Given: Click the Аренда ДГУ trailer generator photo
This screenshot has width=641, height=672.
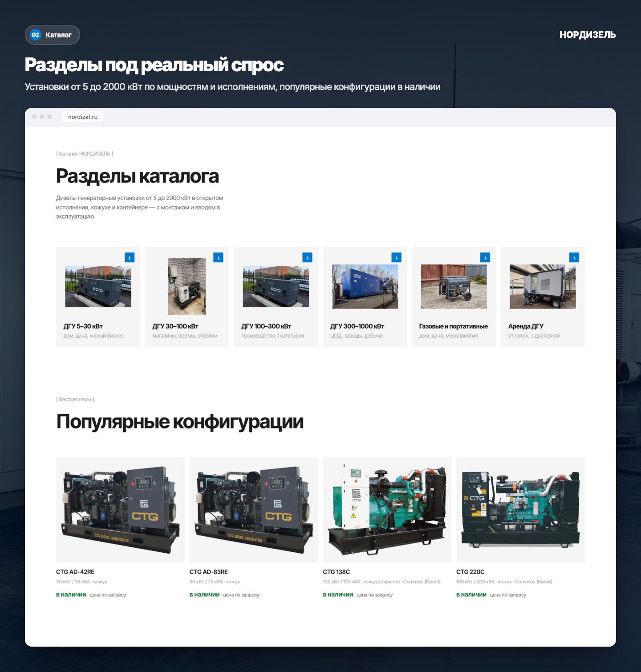Looking at the screenshot, I should [x=543, y=286].
